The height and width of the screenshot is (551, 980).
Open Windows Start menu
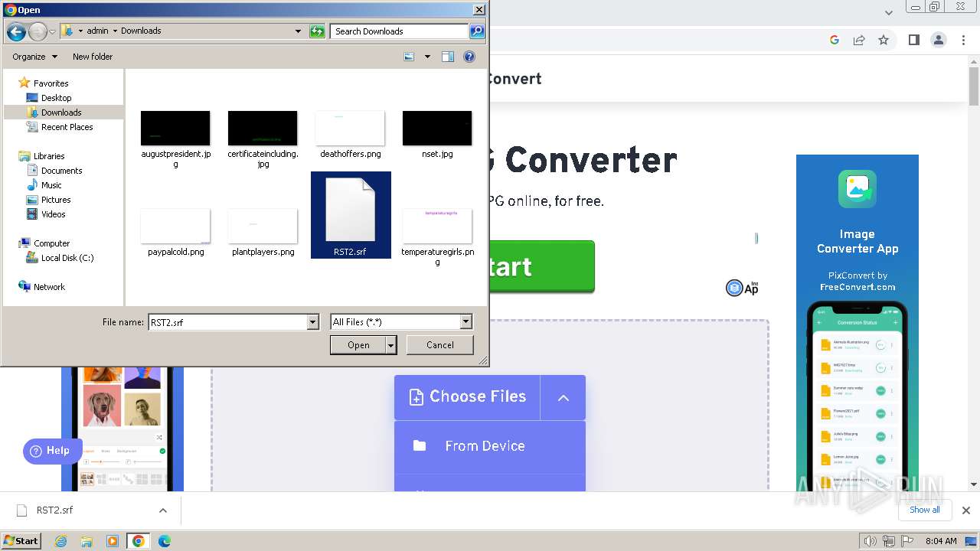coord(21,540)
